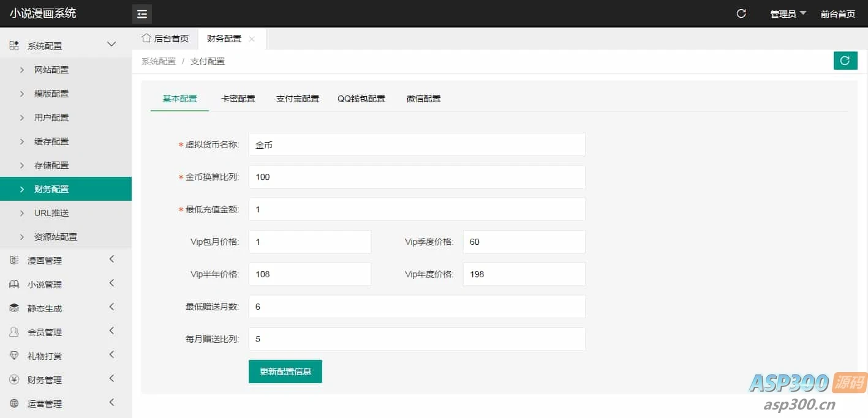868x418 pixels.
Task: Click the 静态生成 sidebar icon
Action: click(15, 307)
